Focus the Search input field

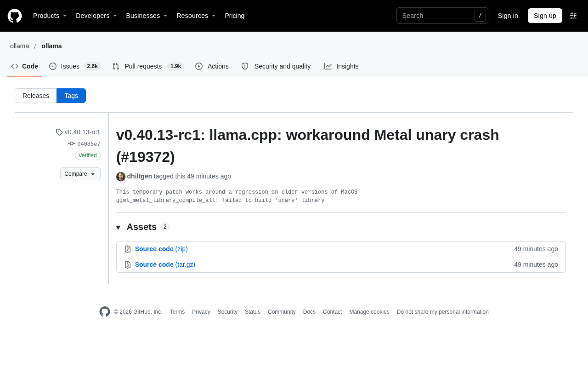(x=442, y=16)
